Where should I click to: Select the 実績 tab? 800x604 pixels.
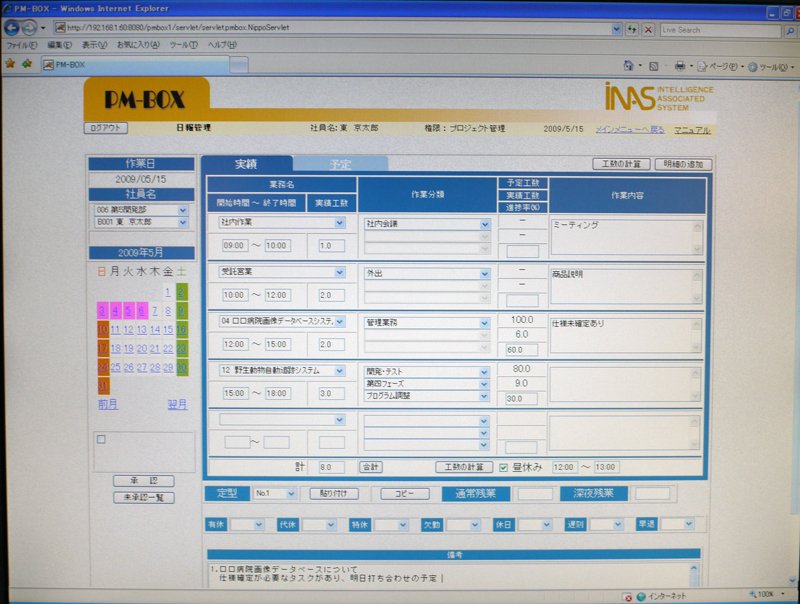(x=246, y=164)
